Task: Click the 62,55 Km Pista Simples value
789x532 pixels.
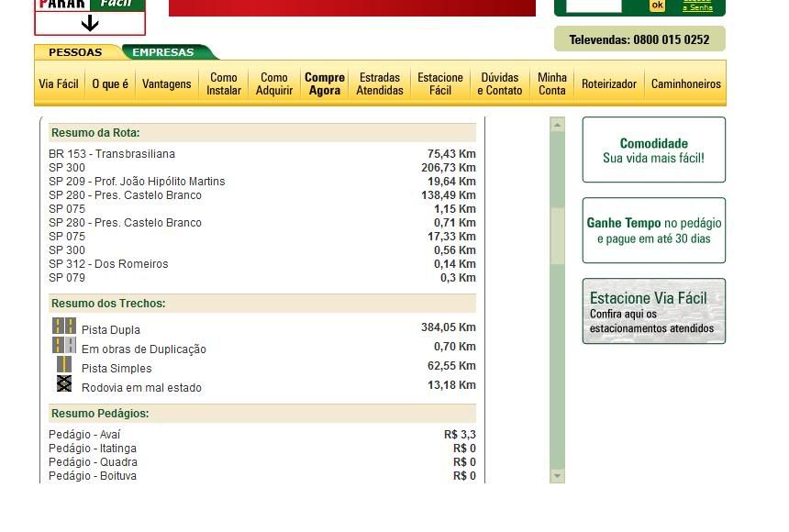Action: (x=451, y=366)
